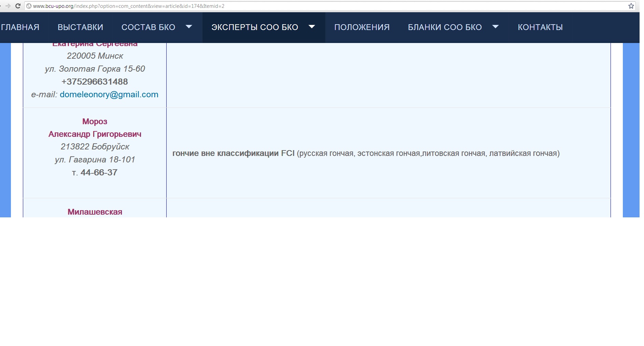644x346 pixels.
Task: Click the ЭКСПЕРТЫ СОО БКО menu item
Action: [x=255, y=27]
